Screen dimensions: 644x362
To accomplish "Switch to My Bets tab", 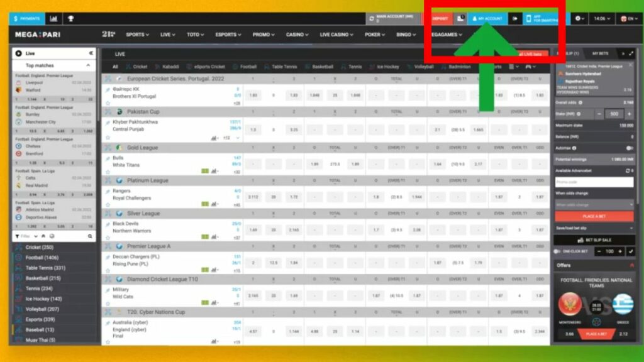I will [x=600, y=53].
